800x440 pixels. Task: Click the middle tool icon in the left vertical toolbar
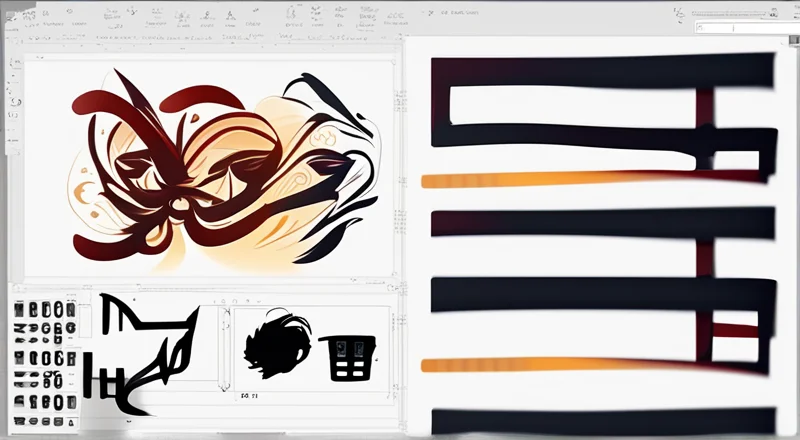(x=13, y=100)
